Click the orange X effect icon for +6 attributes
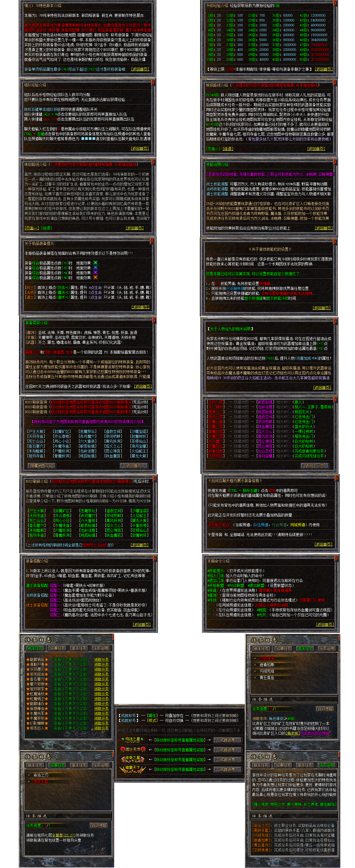 (95, 278)
